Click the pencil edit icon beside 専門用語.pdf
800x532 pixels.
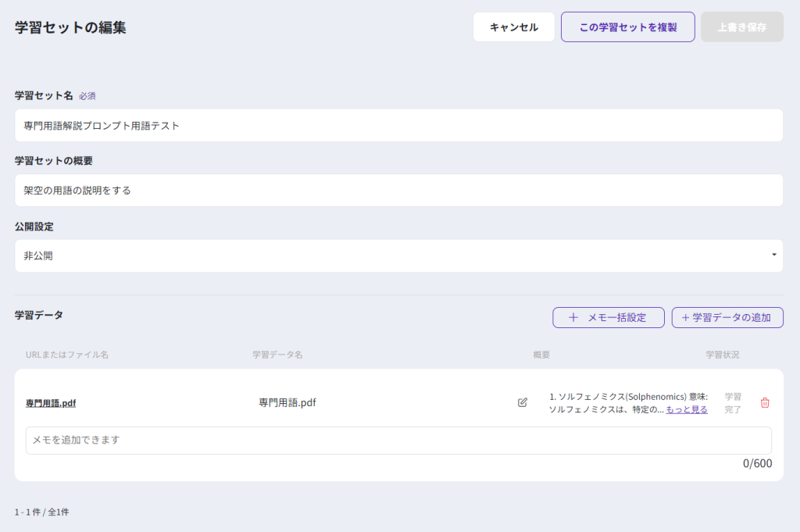(523, 403)
